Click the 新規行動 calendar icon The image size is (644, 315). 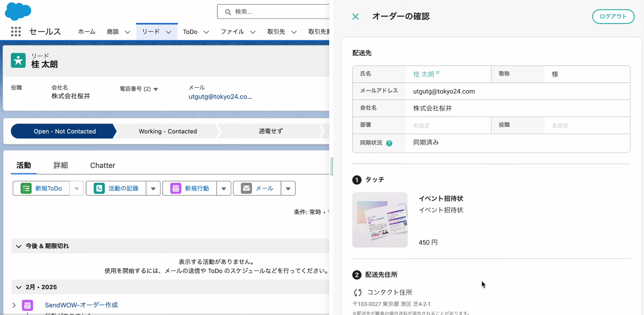(x=175, y=188)
